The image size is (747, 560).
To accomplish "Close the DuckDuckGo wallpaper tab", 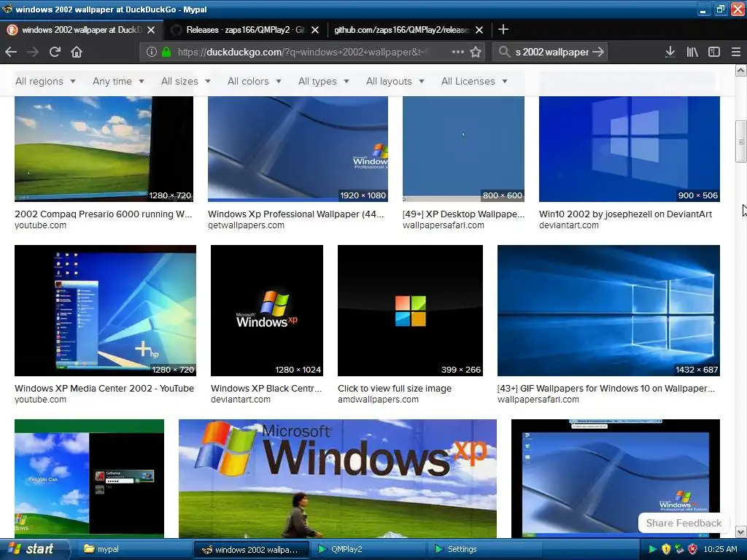I will pyautogui.click(x=151, y=29).
